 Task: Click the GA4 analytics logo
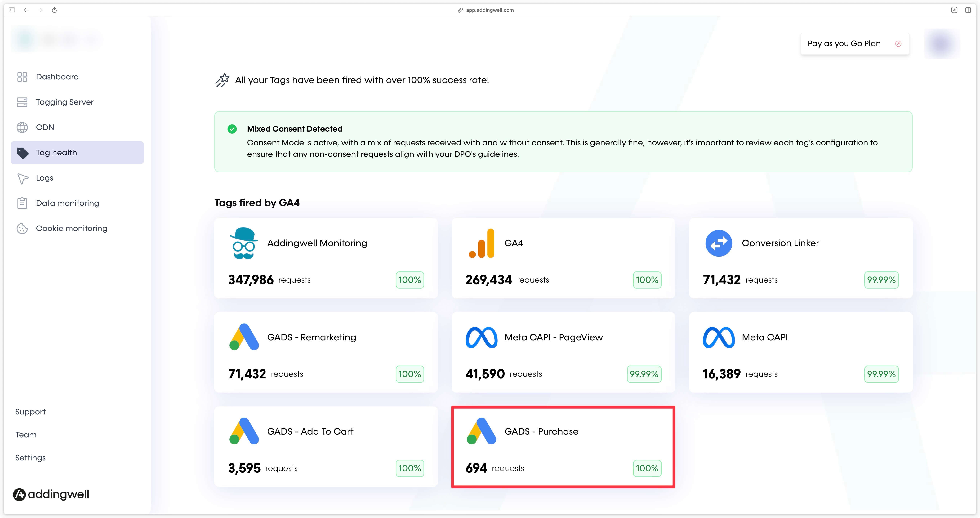pos(482,243)
